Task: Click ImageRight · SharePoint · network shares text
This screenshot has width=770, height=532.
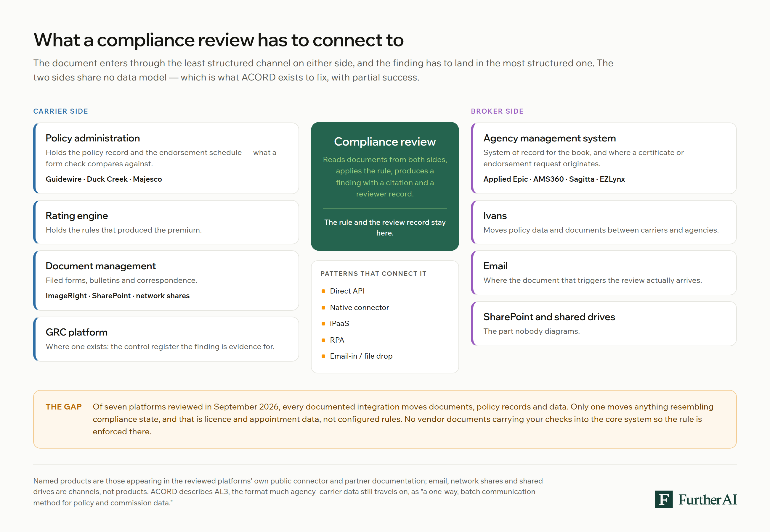Action: tap(118, 296)
